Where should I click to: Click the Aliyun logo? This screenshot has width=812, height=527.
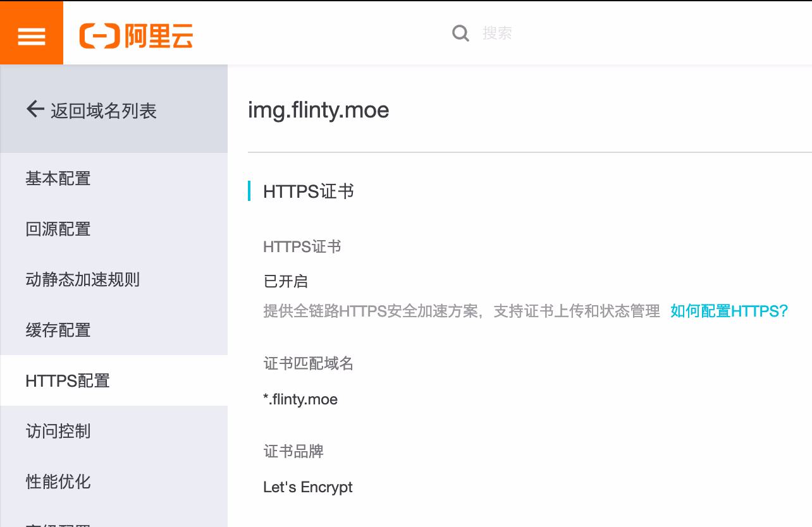[x=136, y=35]
